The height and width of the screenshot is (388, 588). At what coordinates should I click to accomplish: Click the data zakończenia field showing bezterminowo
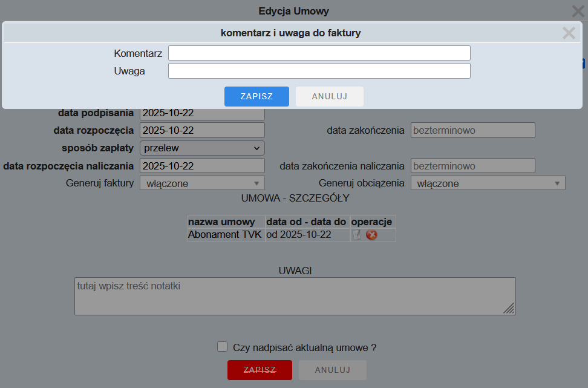point(472,130)
